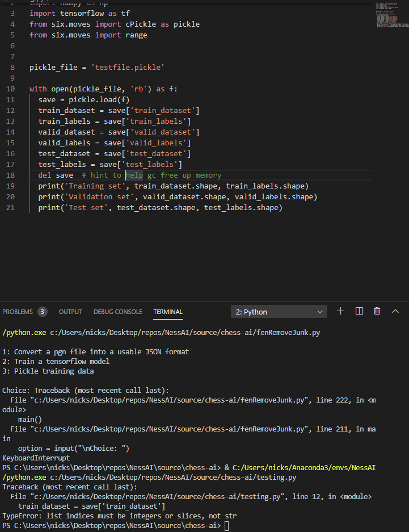409x532 pixels.
Task: Click 'pickle.load(f)' on line 11
Action: click(x=99, y=100)
